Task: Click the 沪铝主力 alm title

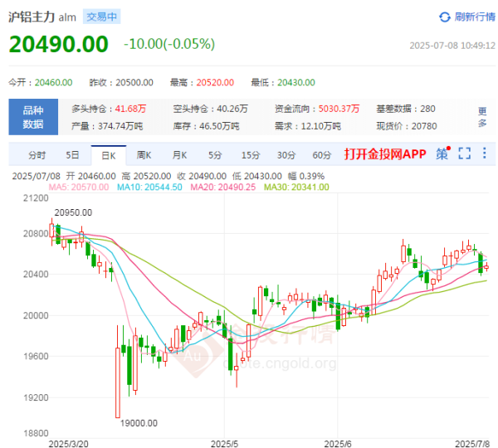Action: pyautogui.click(x=42, y=17)
